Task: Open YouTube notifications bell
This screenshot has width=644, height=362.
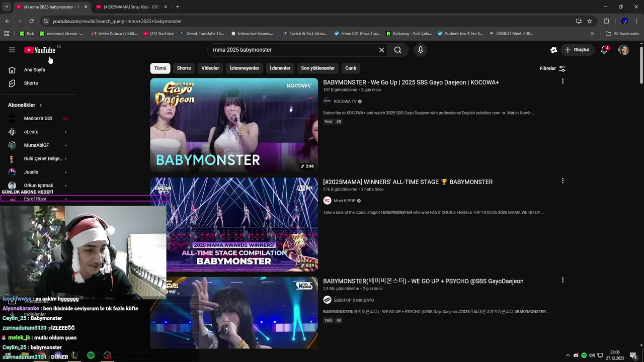Action: coord(604,50)
